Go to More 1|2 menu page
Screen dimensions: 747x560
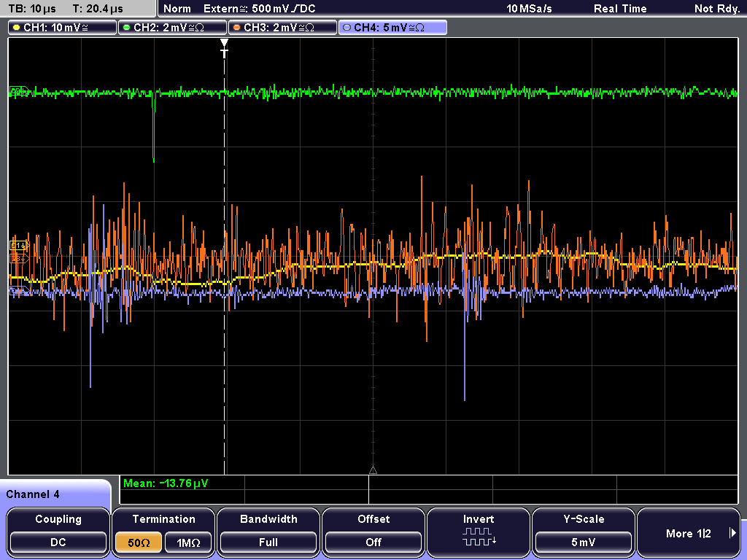point(689,533)
